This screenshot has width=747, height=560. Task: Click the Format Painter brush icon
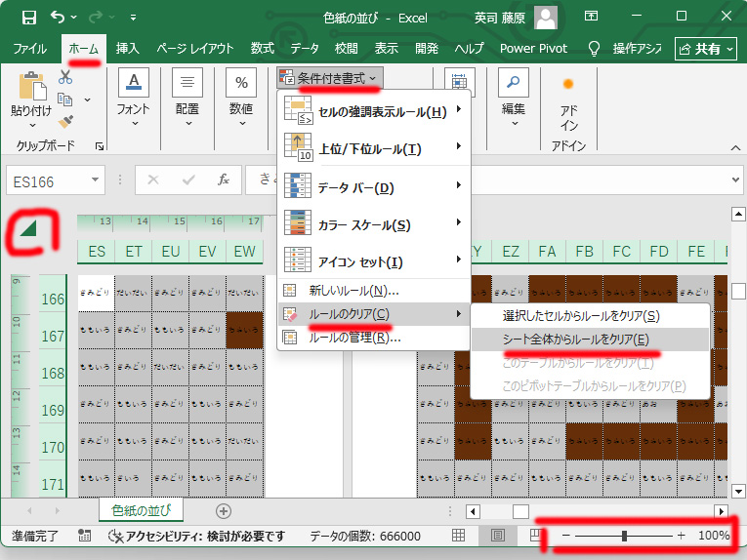point(65,122)
